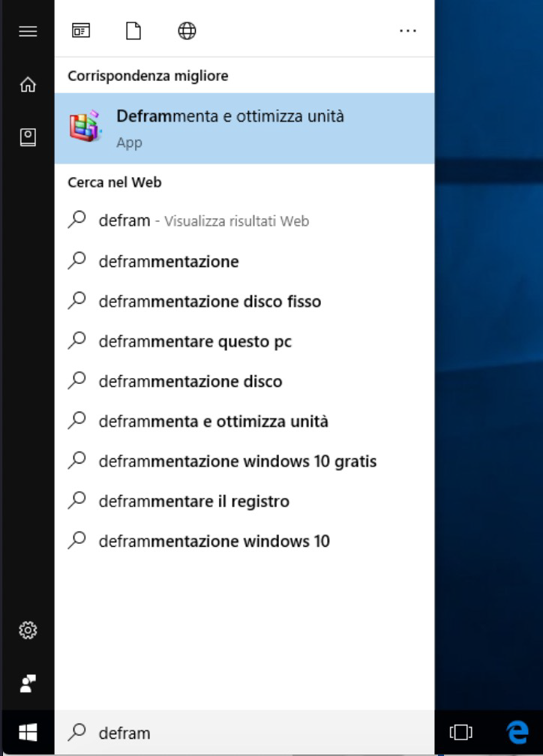This screenshot has width=543, height=756.
Task: Open Task View on the taskbar
Action: tap(461, 732)
